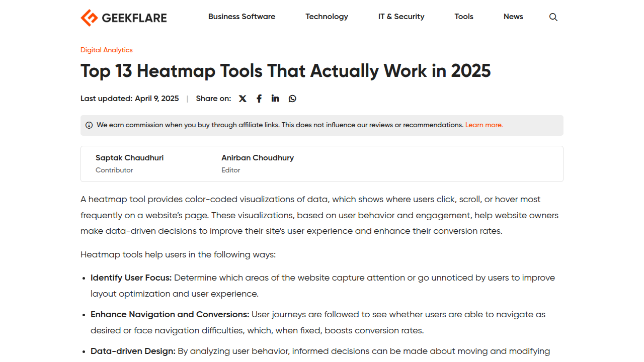This screenshot has height=362, width=644.
Task: Click the info icon in the affiliate notice
Action: pyautogui.click(x=89, y=125)
